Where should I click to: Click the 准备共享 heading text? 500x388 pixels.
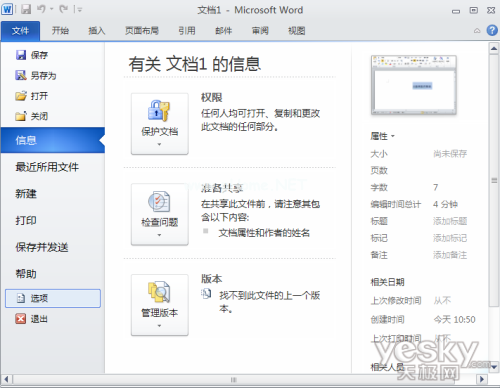pos(222,188)
